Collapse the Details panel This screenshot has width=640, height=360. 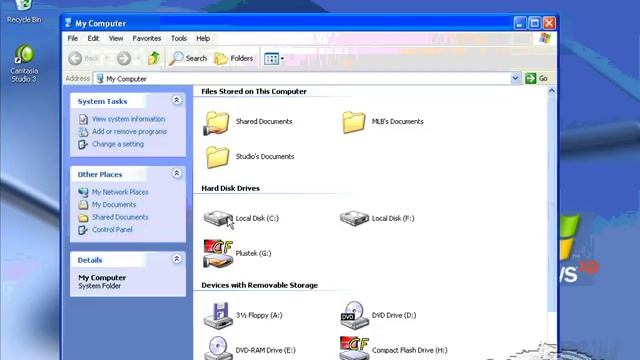pos(177,259)
